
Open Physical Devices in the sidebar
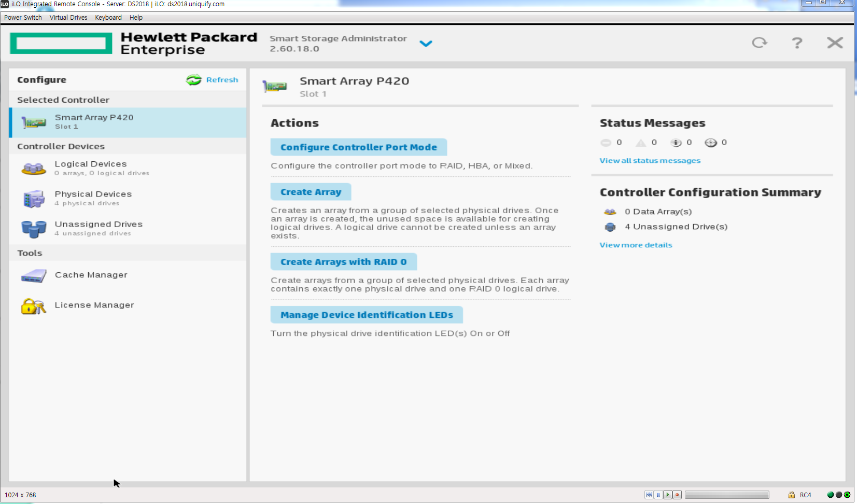tap(128, 199)
